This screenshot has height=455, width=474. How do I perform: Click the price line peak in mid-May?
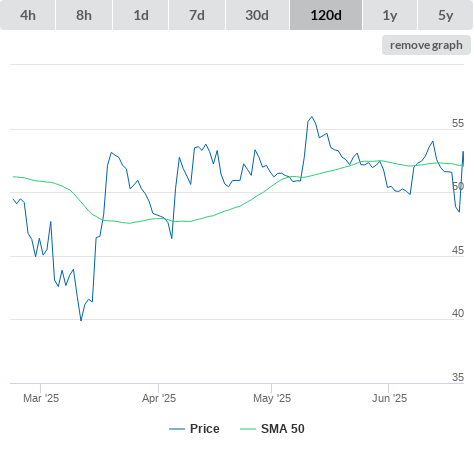tap(312, 117)
